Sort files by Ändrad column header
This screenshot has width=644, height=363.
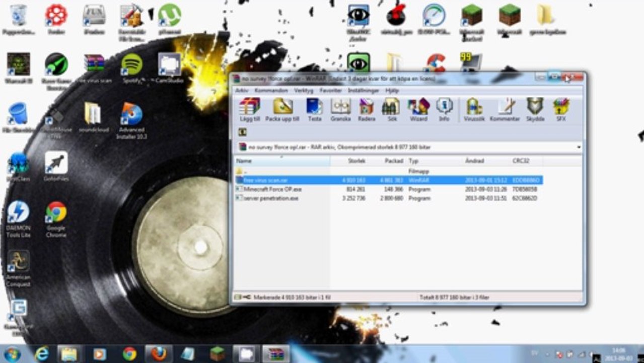point(486,161)
